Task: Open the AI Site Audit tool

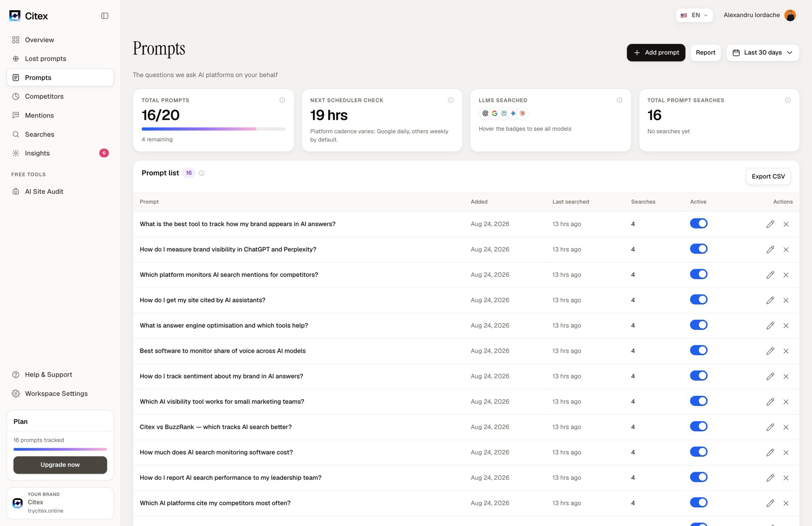Action: pyautogui.click(x=60, y=191)
